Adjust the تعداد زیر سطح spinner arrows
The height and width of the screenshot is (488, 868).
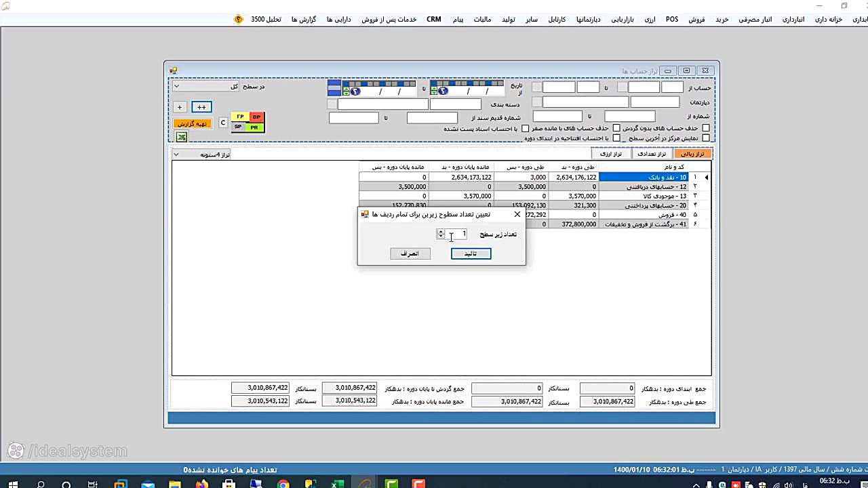(x=441, y=234)
